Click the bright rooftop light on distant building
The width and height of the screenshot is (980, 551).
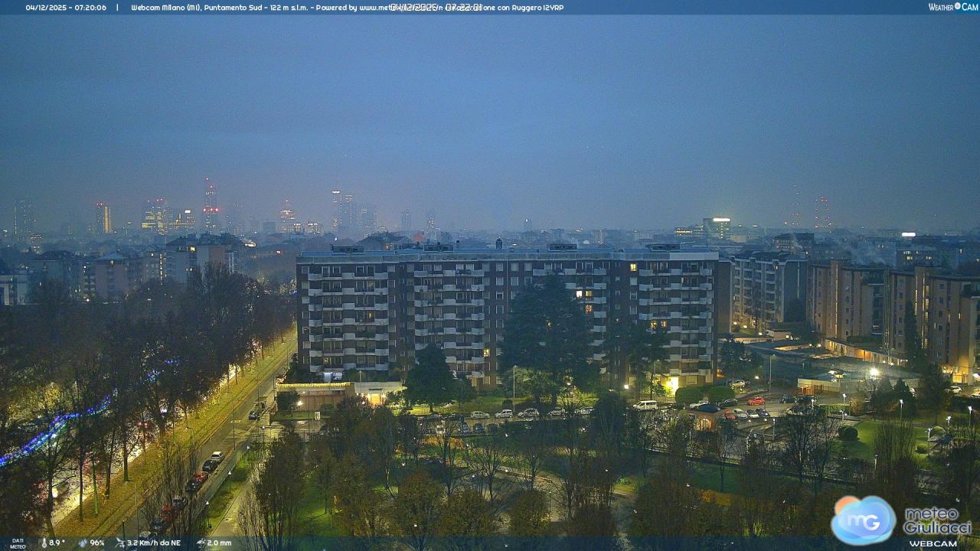tap(908, 234)
